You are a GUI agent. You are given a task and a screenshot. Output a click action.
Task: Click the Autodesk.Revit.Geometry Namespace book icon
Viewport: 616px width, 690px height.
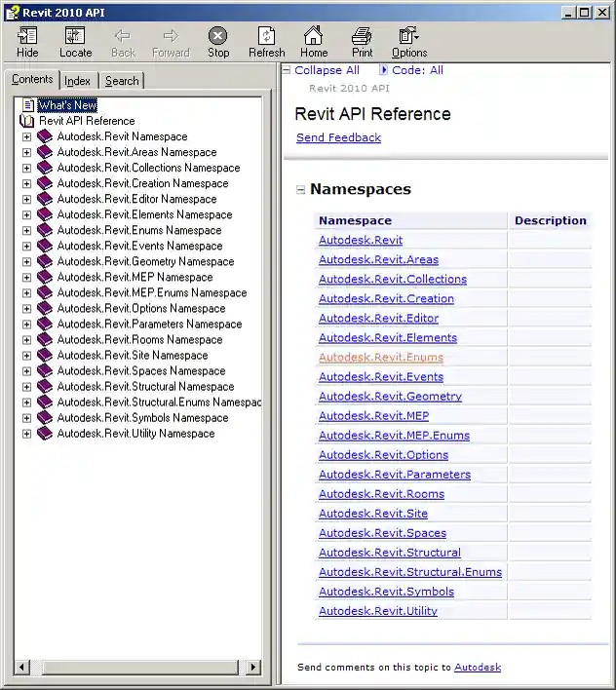(45, 261)
